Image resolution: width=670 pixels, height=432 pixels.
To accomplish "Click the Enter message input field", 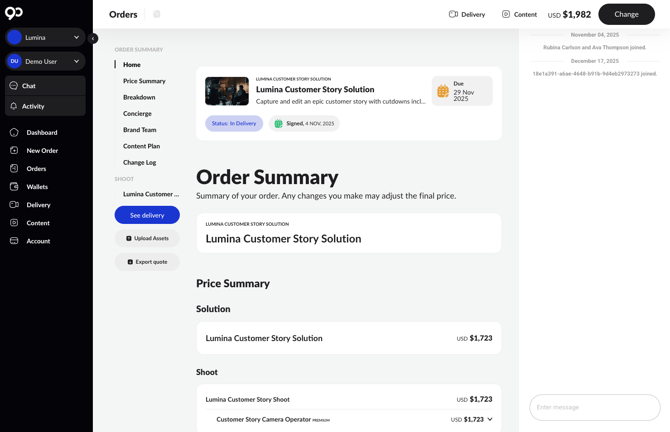I will [594, 407].
